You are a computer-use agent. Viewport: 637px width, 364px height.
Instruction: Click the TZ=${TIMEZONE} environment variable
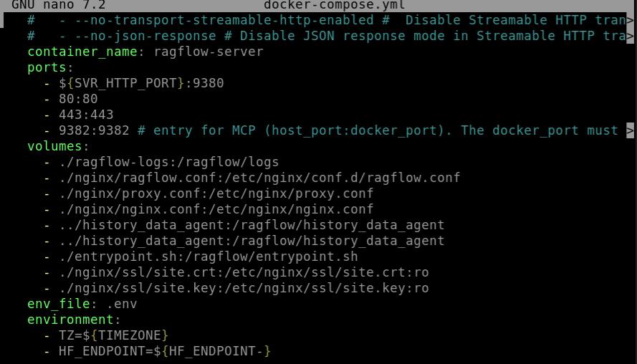click(113, 335)
